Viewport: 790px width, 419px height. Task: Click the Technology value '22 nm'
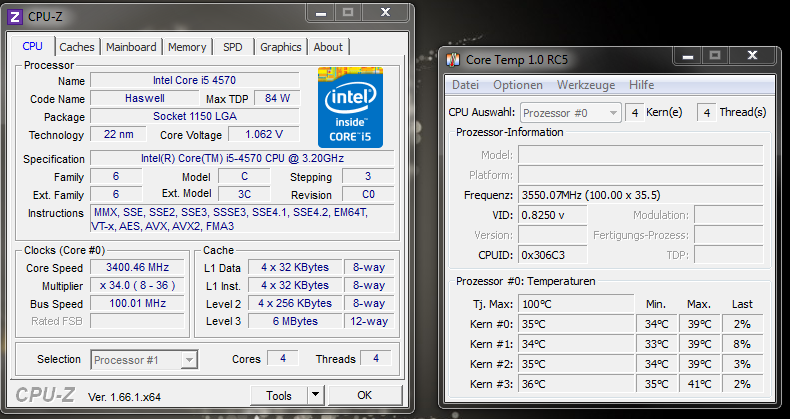click(x=119, y=134)
